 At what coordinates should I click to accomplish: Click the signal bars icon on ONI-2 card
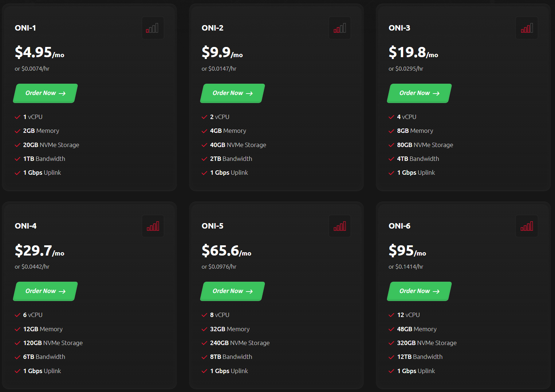pyautogui.click(x=340, y=28)
